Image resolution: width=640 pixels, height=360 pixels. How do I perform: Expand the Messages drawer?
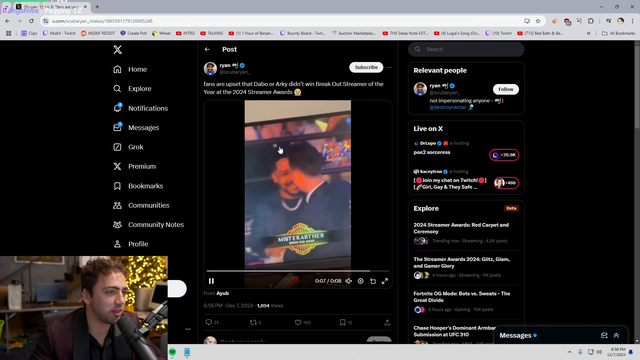(x=616, y=336)
